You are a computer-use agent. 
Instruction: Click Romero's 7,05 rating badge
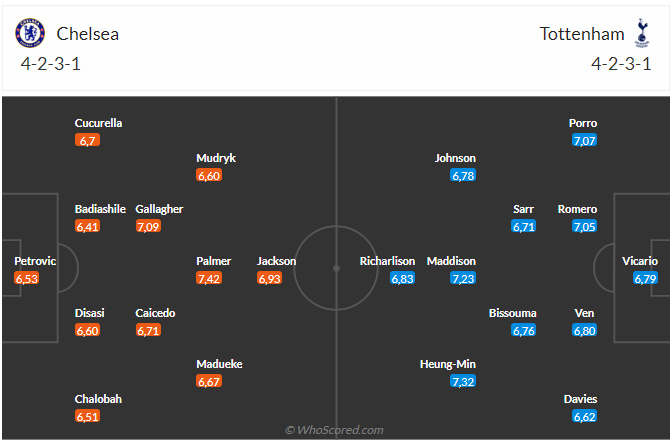click(585, 227)
